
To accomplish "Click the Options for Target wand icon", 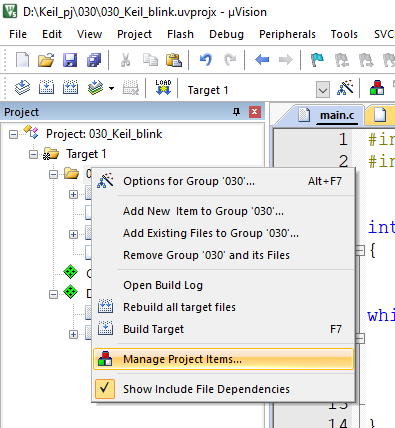I will tap(345, 88).
